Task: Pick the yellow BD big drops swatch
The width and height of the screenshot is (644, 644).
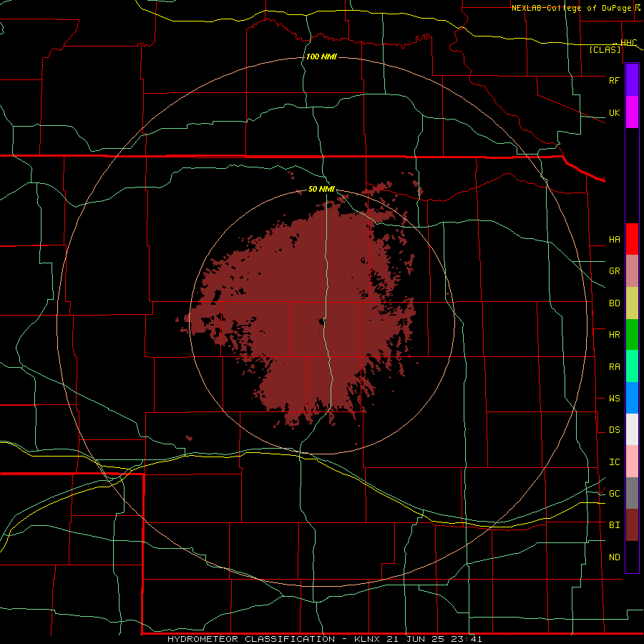Action: (x=632, y=303)
